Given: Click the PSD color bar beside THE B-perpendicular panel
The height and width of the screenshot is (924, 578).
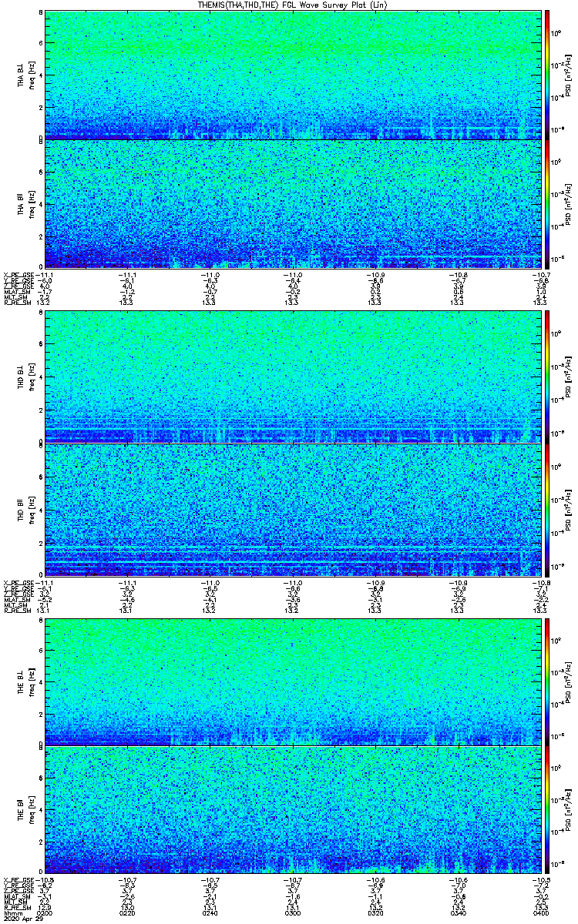Looking at the screenshot, I should coord(548,682).
